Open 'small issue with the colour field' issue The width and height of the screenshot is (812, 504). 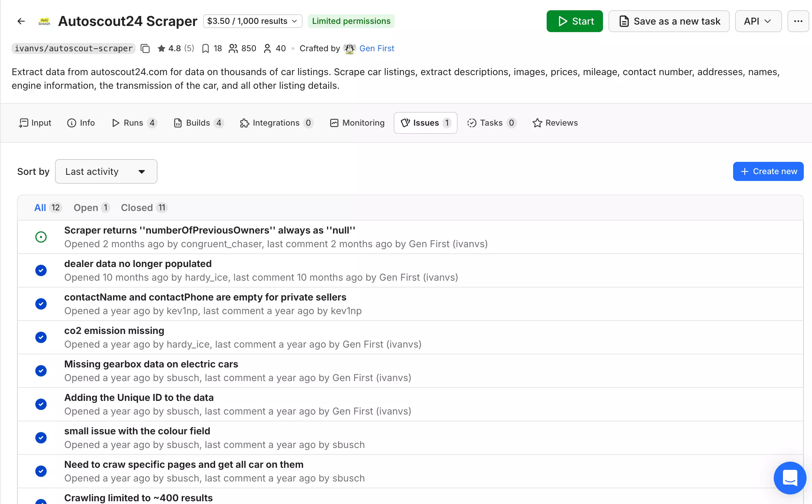click(x=137, y=431)
